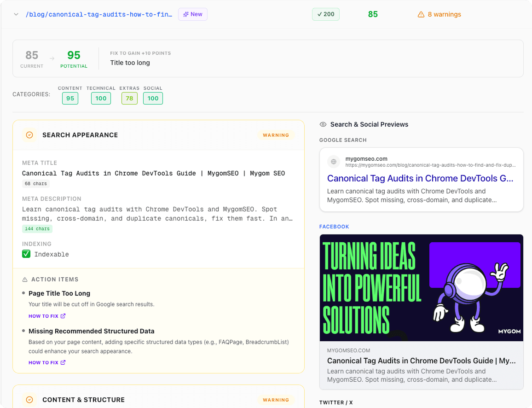Click the Canonical Tag Audits Google result headline
This screenshot has width=532, height=408.
420,178
